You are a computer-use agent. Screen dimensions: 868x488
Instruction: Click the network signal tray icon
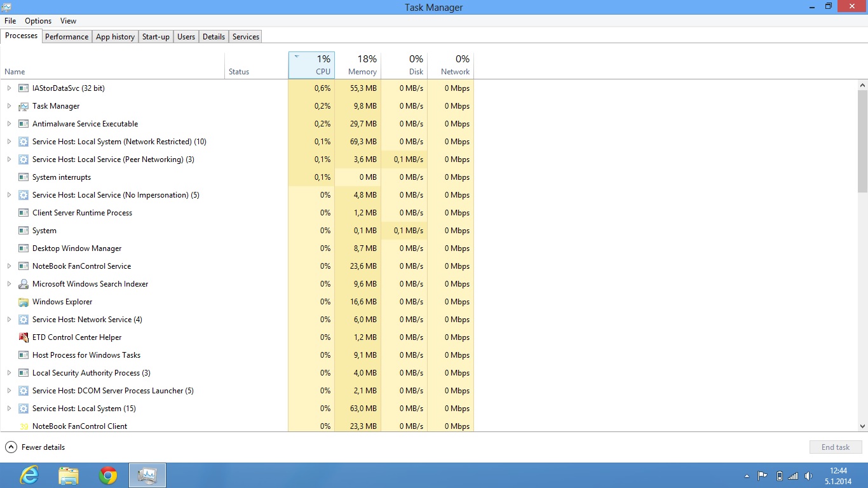[x=793, y=475]
